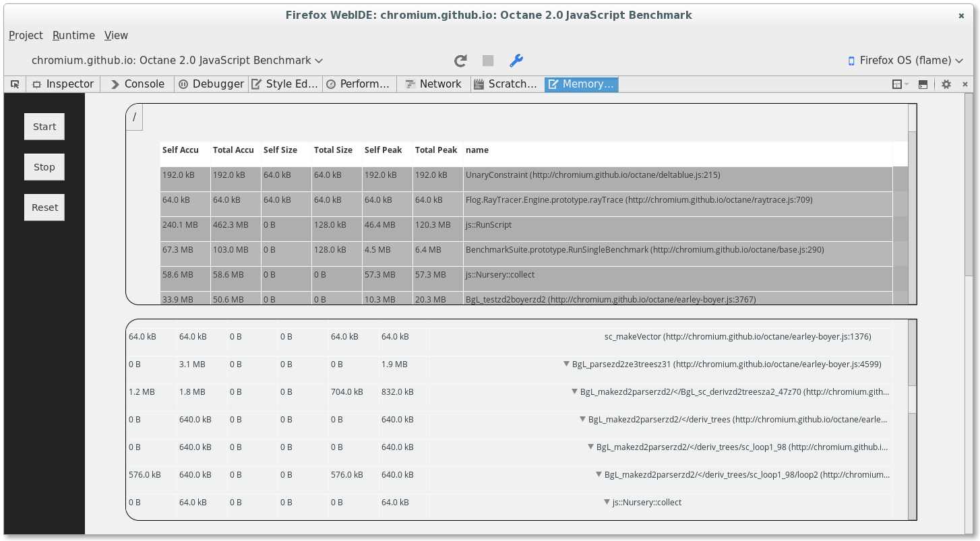Collapse the BgL_parsezd2ze3treesz31 tree row

pyautogui.click(x=567, y=364)
